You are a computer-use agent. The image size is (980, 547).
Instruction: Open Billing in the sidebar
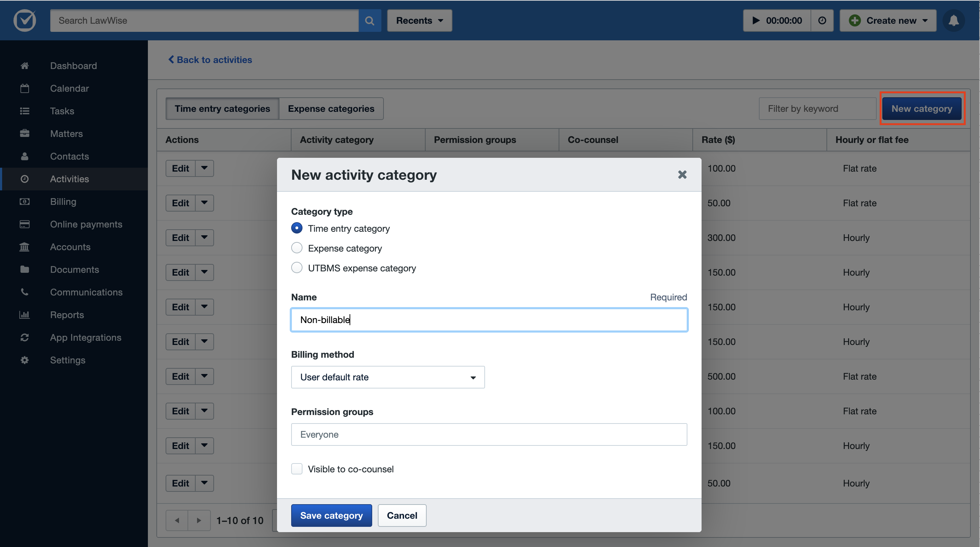(63, 202)
